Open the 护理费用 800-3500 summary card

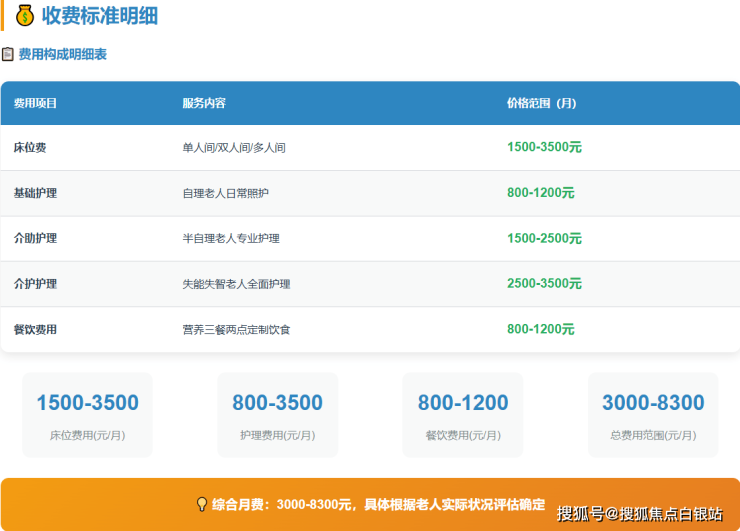point(277,415)
